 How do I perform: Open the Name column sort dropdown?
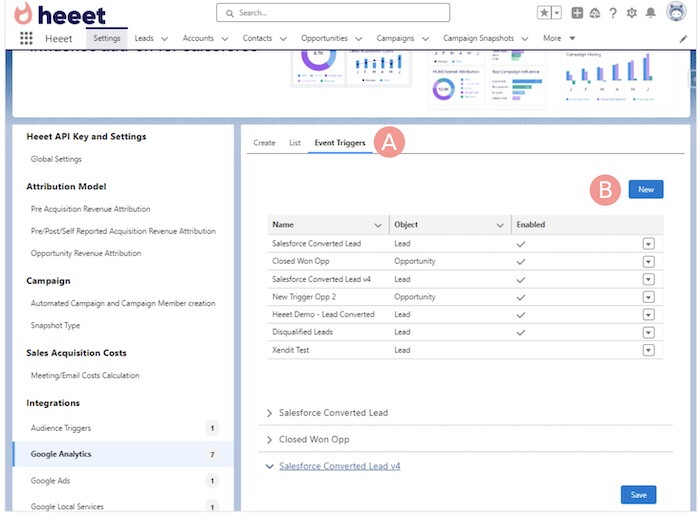(378, 226)
